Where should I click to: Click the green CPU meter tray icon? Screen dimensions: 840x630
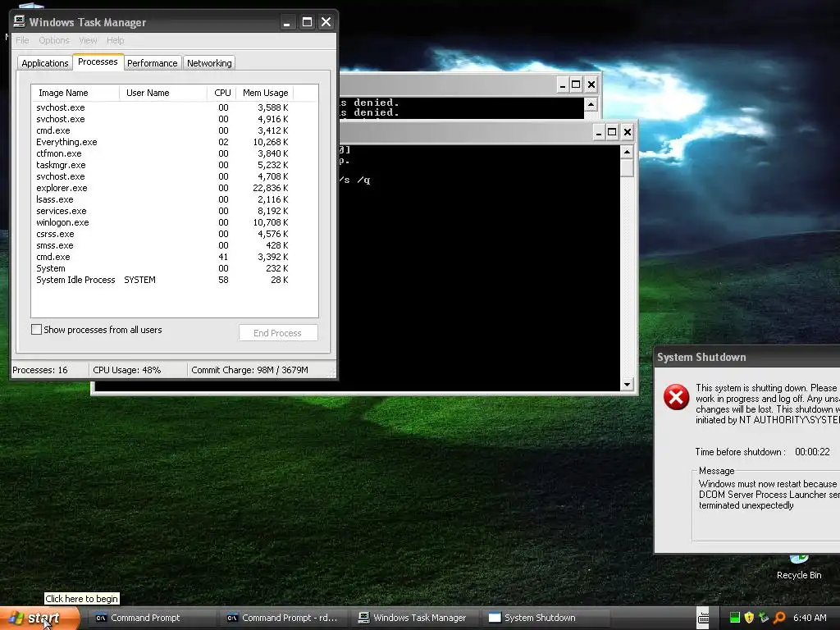[x=735, y=618]
